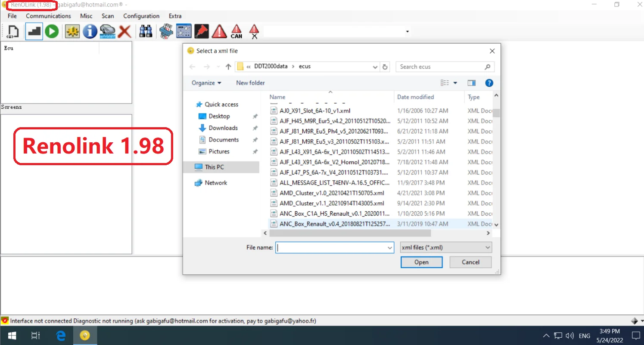
Task: Go forward in the file dialog
Action: point(207,67)
